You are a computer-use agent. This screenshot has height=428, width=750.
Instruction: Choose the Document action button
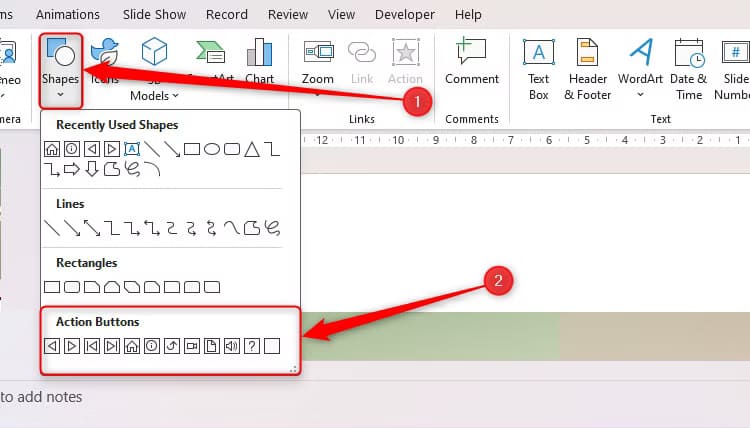[212, 346]
